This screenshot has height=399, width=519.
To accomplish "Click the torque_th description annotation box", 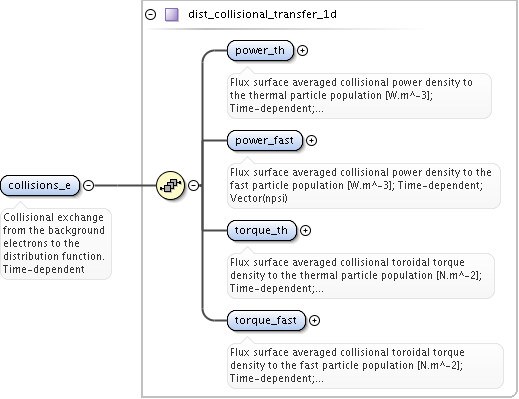I will click(361, 275).
